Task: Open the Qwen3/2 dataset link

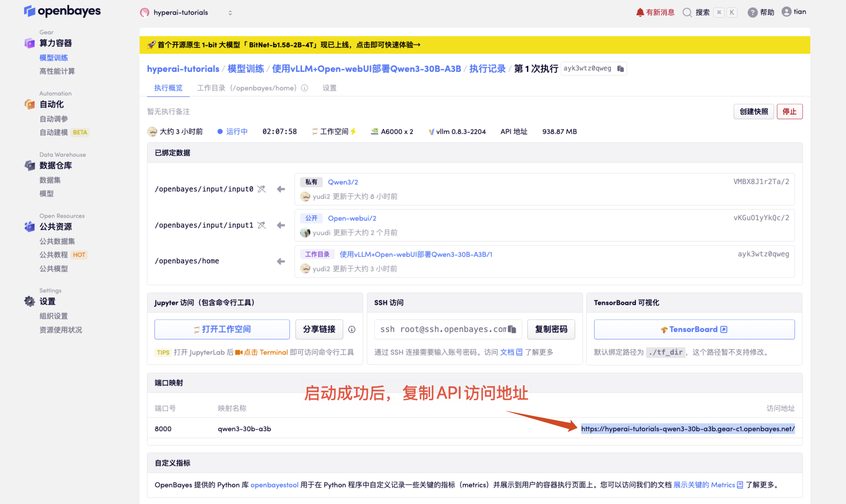Action: (343, 182)
